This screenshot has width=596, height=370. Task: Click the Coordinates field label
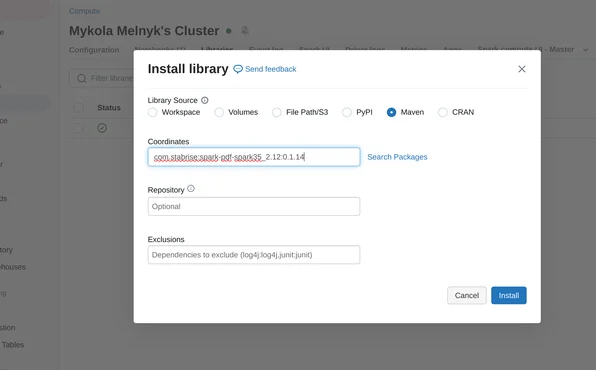pyautogui.click(x=168, y=141)
